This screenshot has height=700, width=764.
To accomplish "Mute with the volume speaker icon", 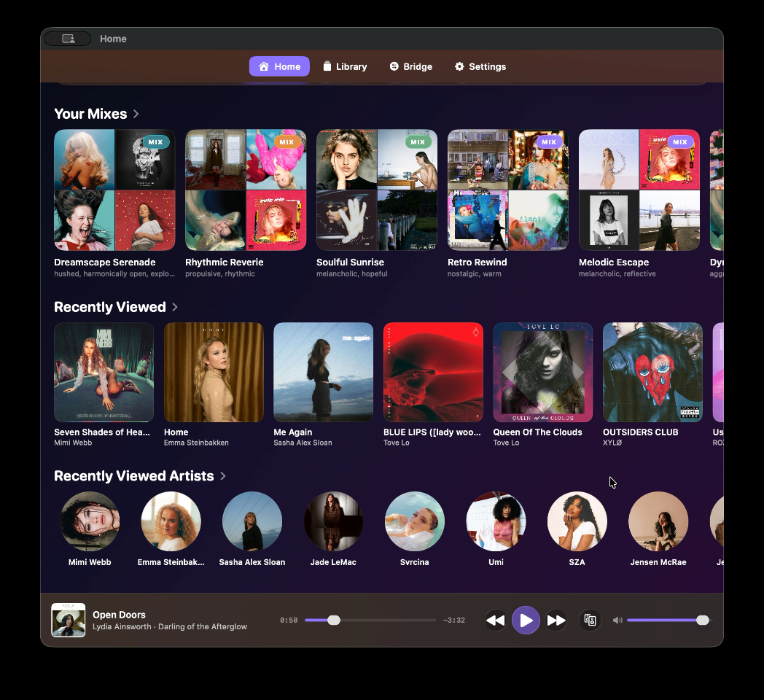I will (x=617, y=620).
